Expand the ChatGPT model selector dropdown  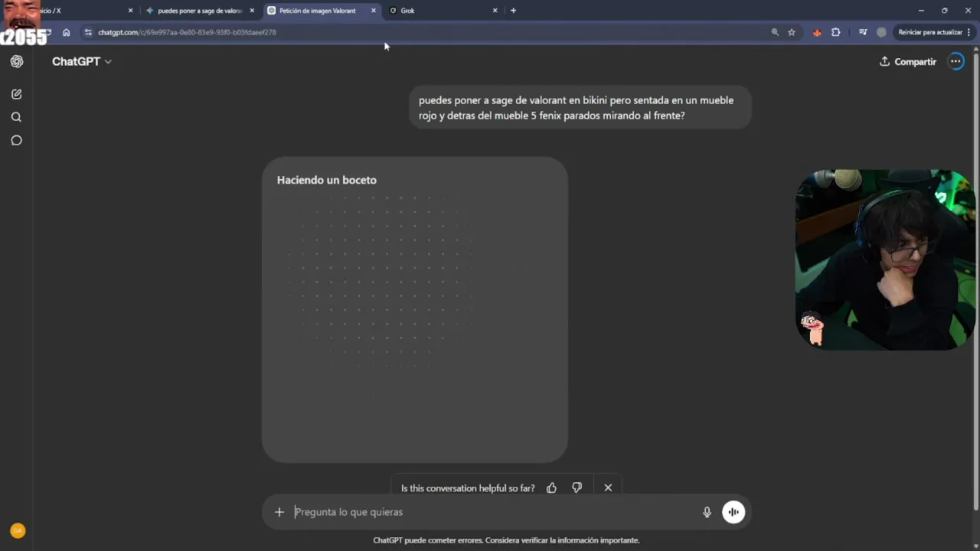[x=82, y=61]
